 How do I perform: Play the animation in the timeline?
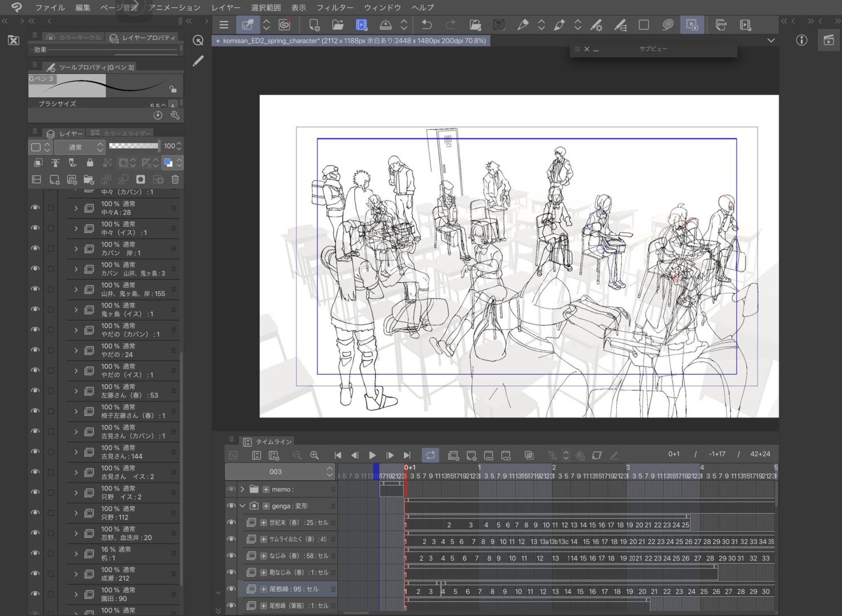(373, 455)
